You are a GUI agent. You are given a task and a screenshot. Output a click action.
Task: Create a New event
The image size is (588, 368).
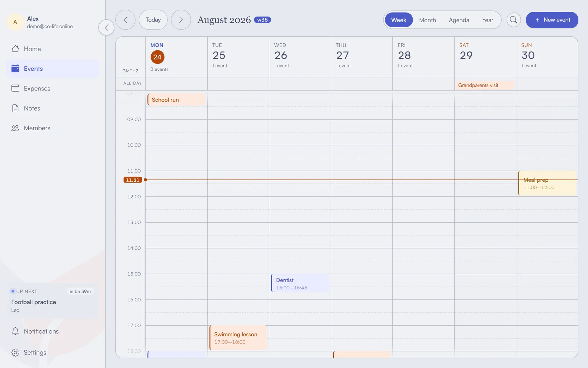pyautogui.click(x=552, y=20)
